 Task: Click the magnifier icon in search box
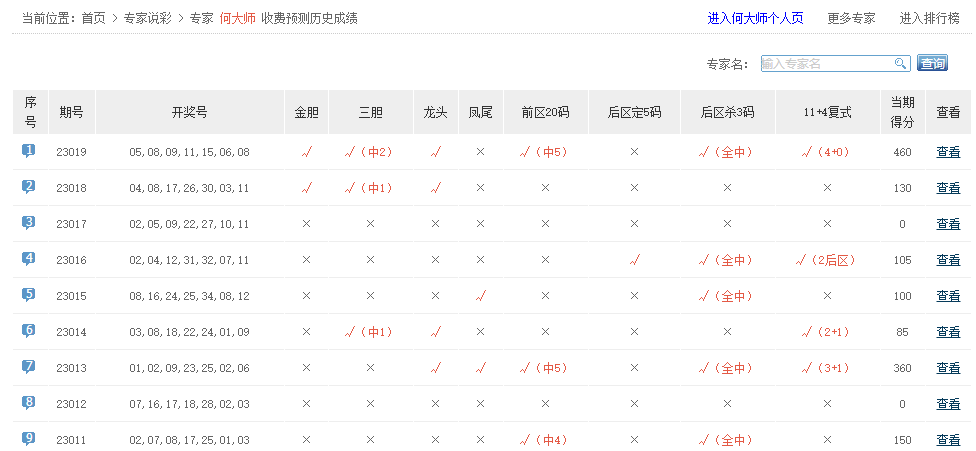point(900,64)
